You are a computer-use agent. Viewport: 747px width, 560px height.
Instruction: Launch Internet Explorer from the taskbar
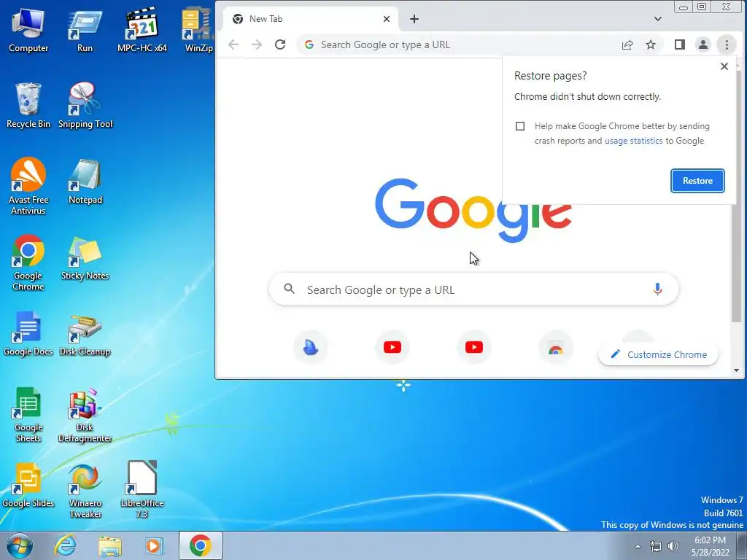pyautogui.click(x=65, y=545)
